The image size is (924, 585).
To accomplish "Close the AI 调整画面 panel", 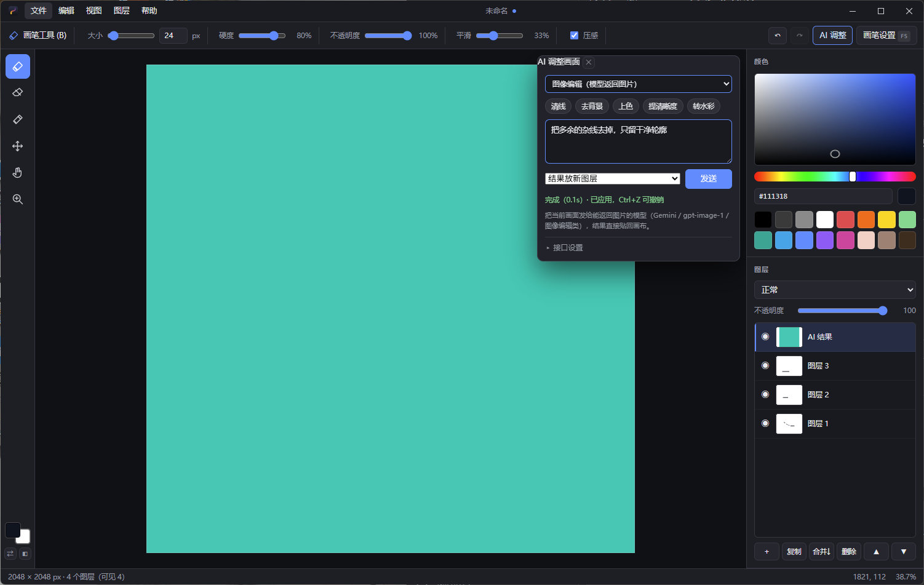I will (589, 62).
